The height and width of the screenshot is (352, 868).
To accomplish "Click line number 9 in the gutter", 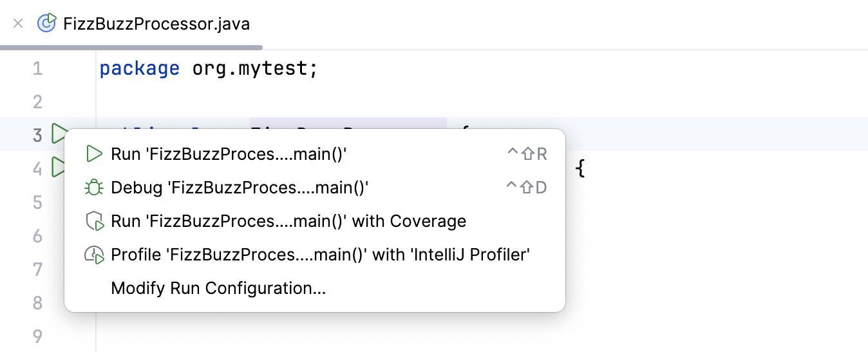I will click(x=37, y=337).
